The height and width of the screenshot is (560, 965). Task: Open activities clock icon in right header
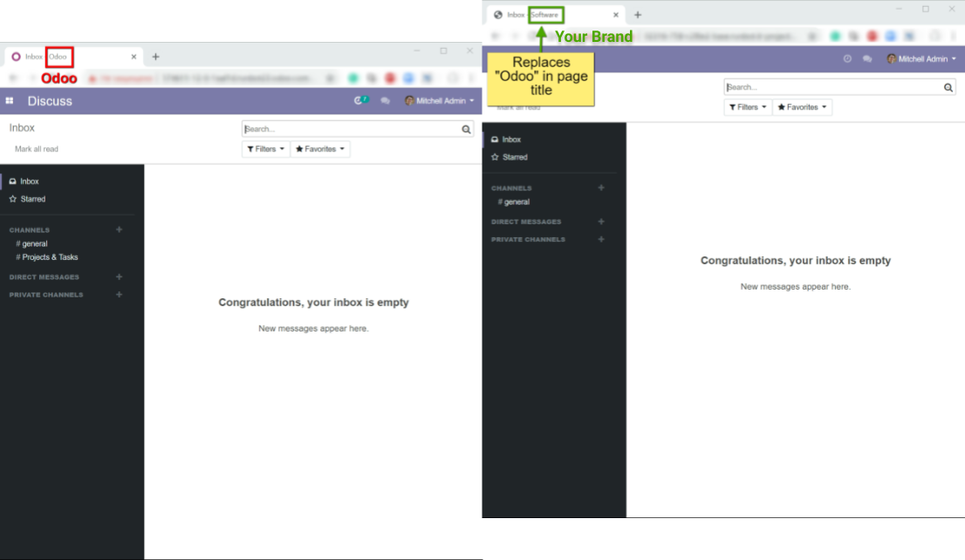point(847,59)
